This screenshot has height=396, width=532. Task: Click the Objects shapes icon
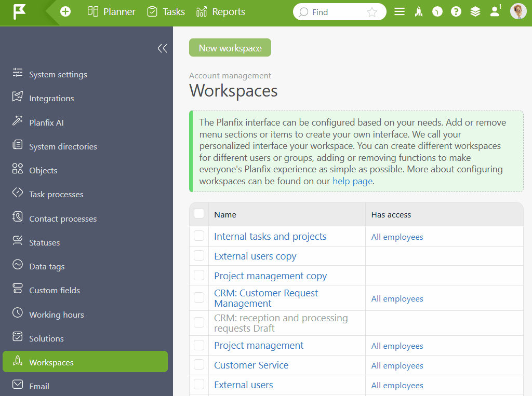(x=18, y=169)
